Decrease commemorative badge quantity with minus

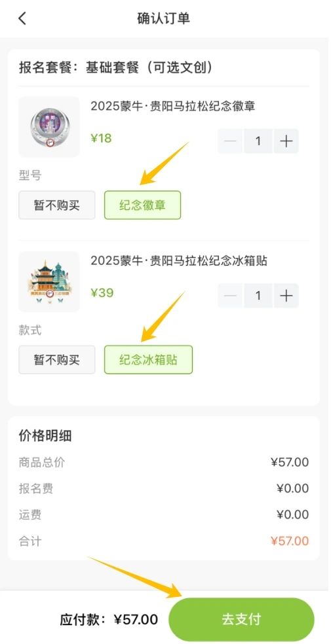click(x=231, y=141)
